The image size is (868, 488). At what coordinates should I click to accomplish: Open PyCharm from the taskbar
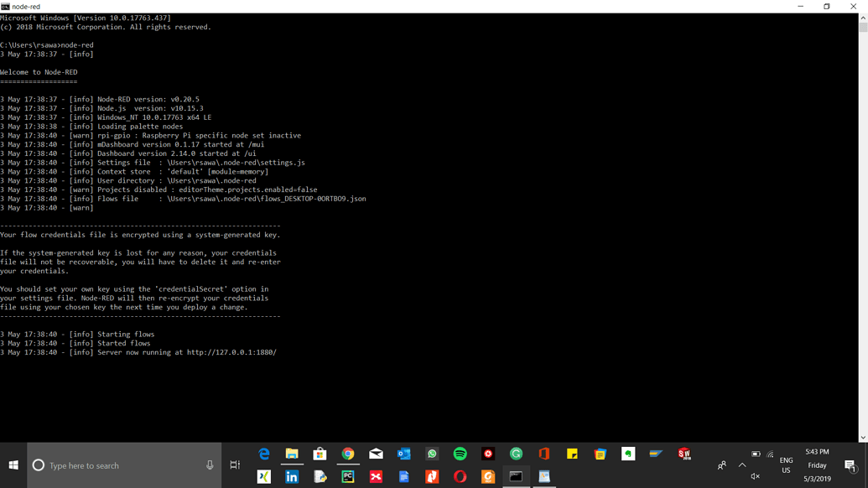[348, 476]
